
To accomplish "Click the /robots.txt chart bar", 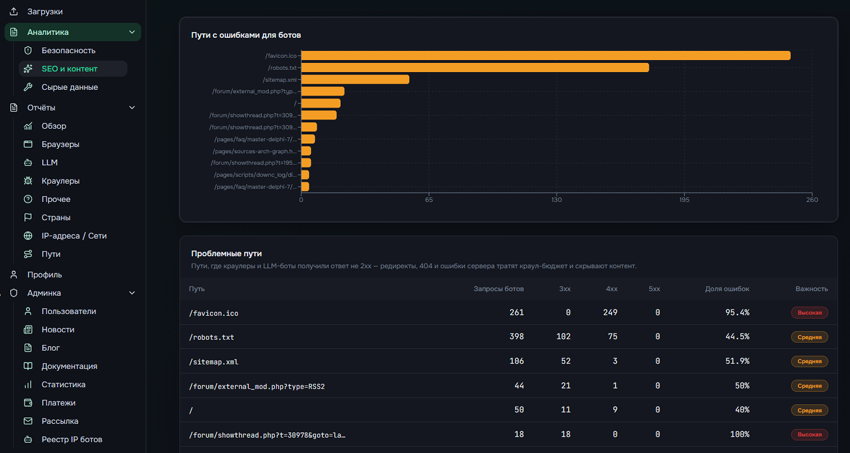I will [475, 68].
